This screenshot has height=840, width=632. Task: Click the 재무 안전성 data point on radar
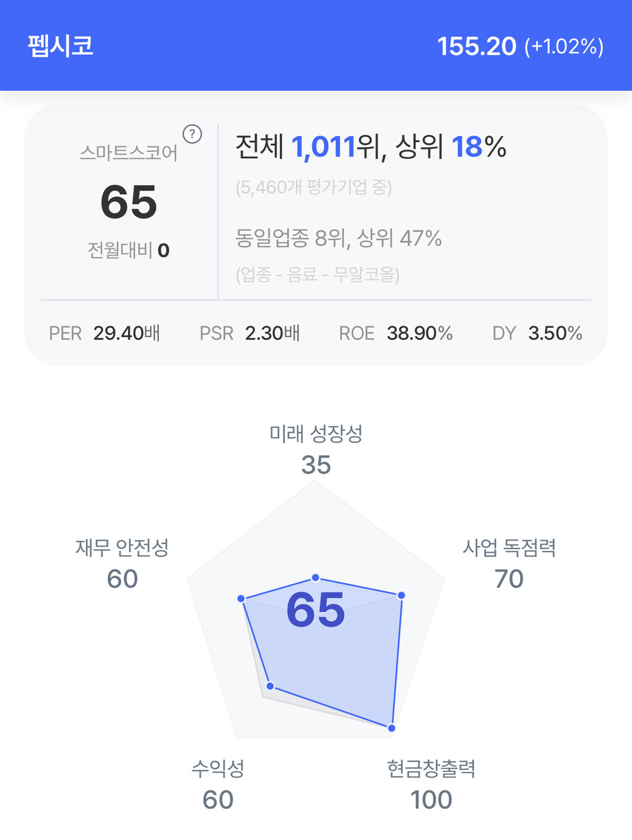[242, 598]
